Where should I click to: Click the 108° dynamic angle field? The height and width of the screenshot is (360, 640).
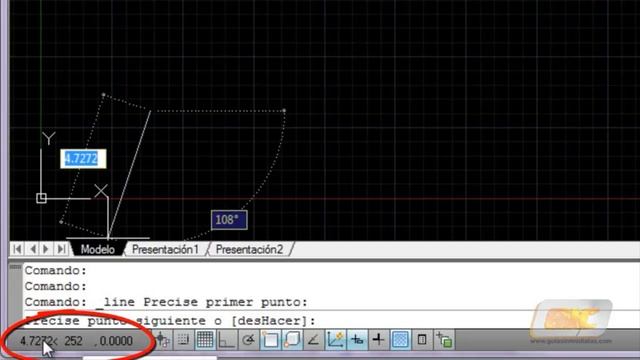coord(229,220)
